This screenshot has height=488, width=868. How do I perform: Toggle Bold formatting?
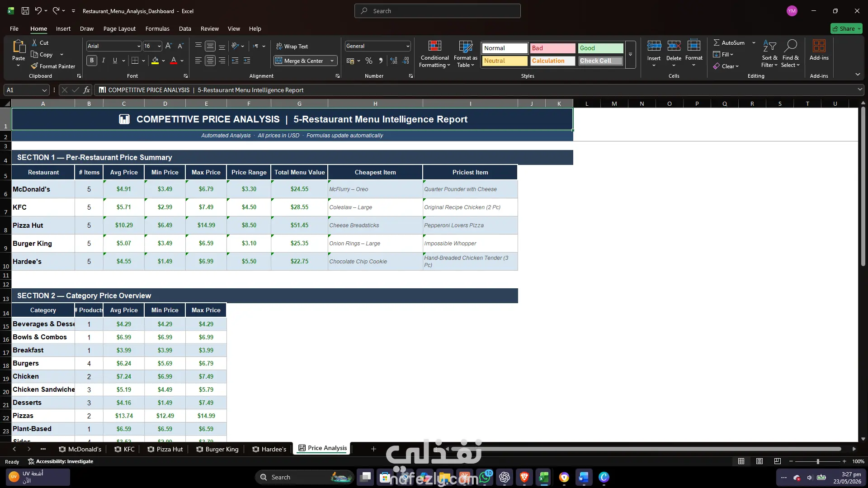92,61
